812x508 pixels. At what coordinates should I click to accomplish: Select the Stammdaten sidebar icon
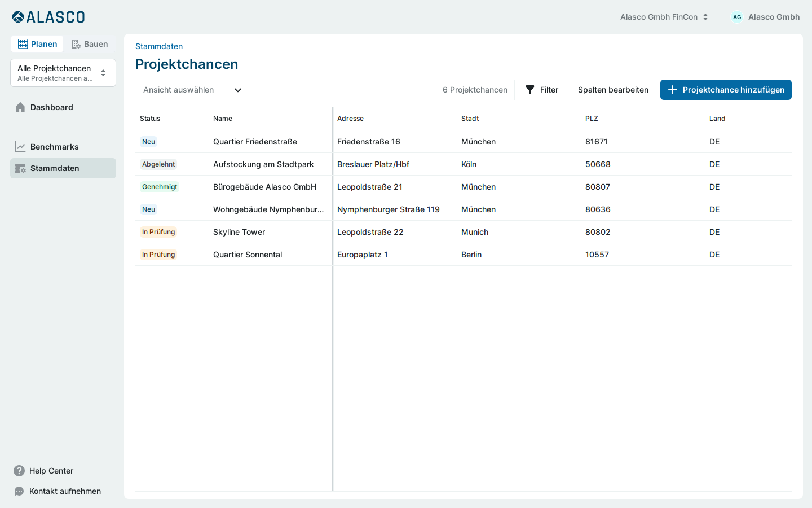[x=20, y=168]
